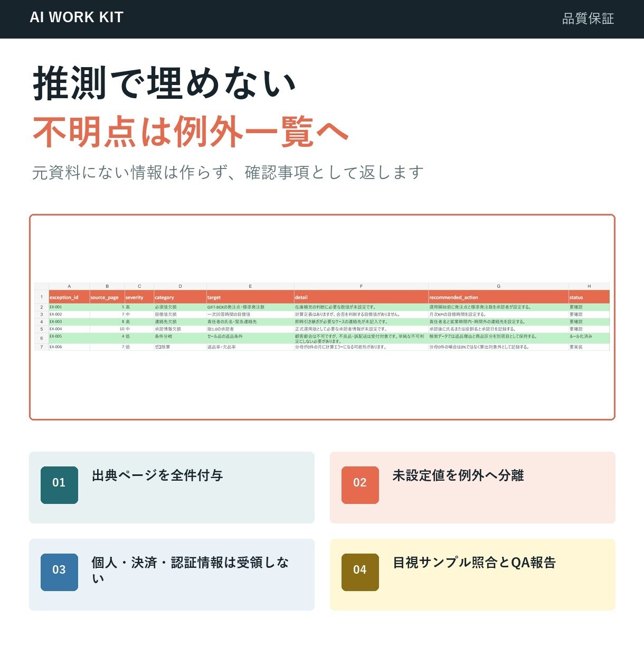Select the ゼロ除算 category cell

pyautogui.click(x=180, y=347)
